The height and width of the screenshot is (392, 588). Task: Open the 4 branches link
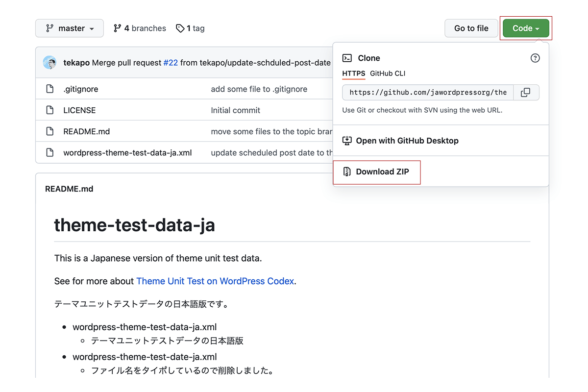(140, 28)
